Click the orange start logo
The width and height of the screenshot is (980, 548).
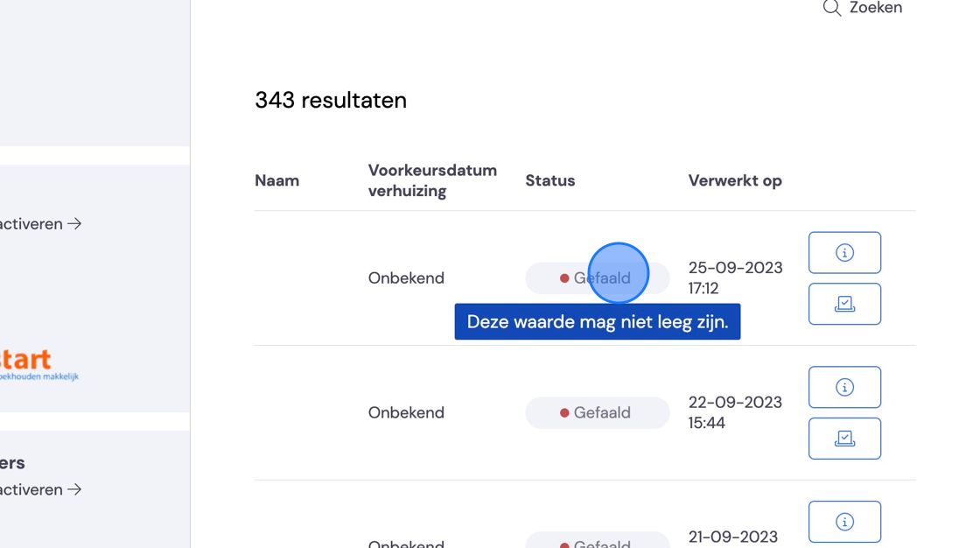click(x=38, y=365)
